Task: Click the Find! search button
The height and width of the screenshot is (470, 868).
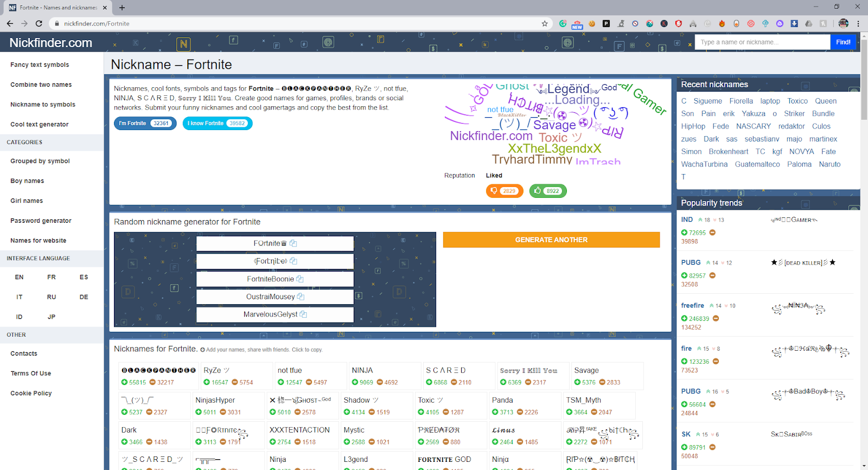Action: [x=843, y=42]
